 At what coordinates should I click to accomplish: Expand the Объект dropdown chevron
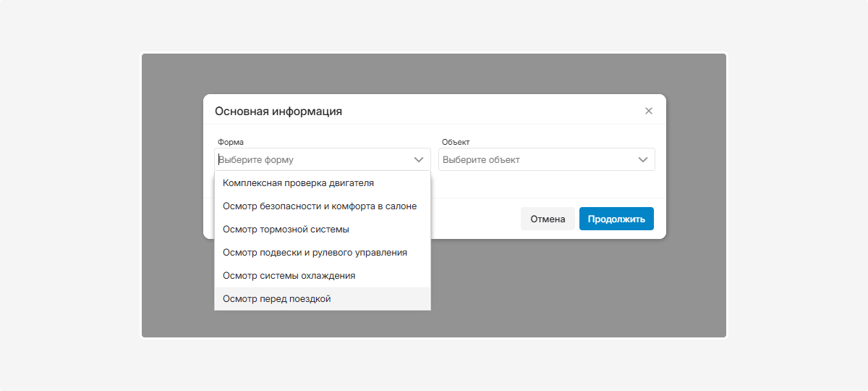(642, 159)
